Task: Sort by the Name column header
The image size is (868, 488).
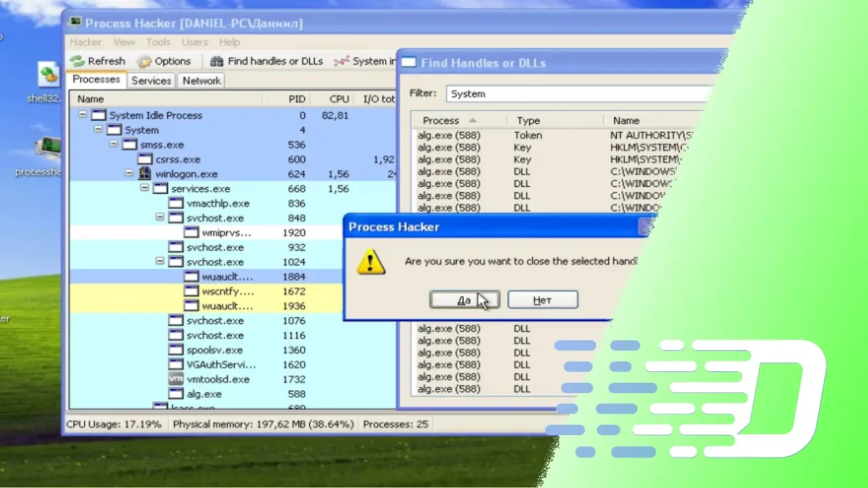Action: [x=166, y=99]
